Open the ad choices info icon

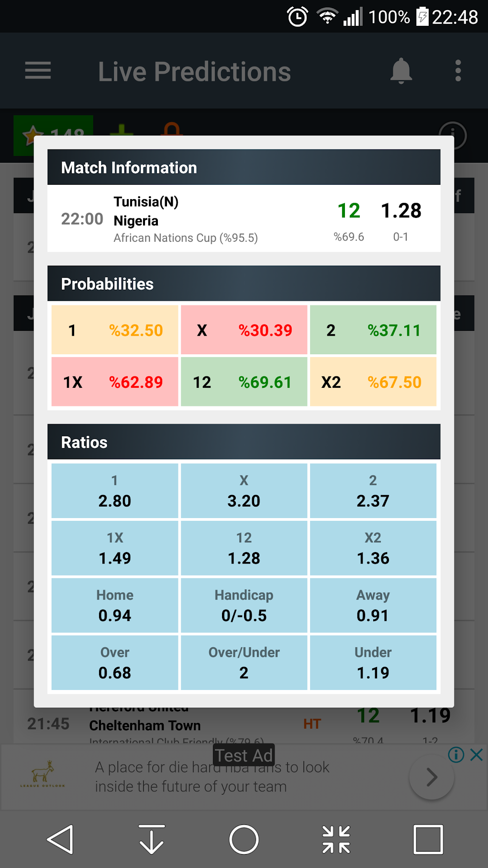coord(456,755)
